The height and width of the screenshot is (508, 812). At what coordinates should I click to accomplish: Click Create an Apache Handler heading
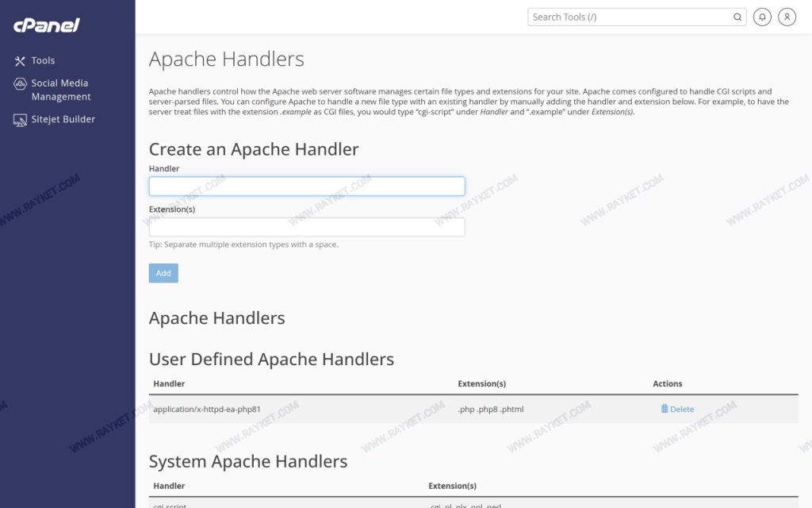pyautogui.click(x=254, y=149)
